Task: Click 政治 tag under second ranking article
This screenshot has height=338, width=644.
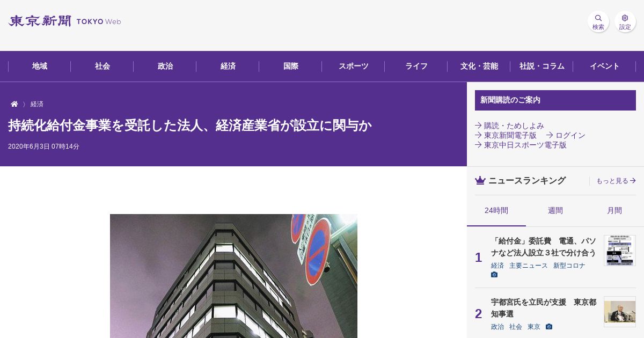Action: [x=497, y=327]
